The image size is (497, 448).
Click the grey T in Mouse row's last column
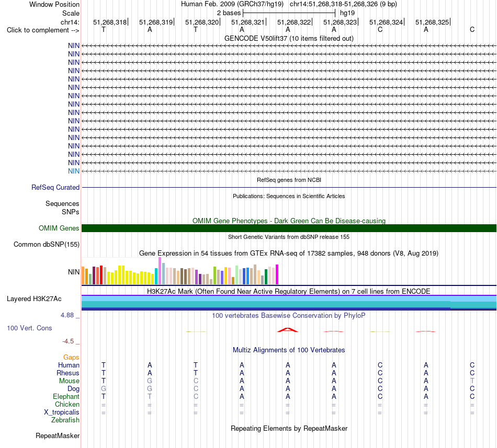pos(472,381)
